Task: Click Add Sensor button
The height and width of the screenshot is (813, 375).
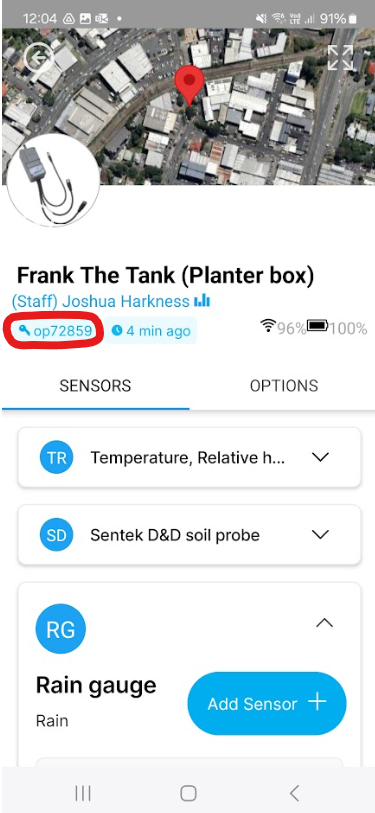Action: click(x=267, y=704)
